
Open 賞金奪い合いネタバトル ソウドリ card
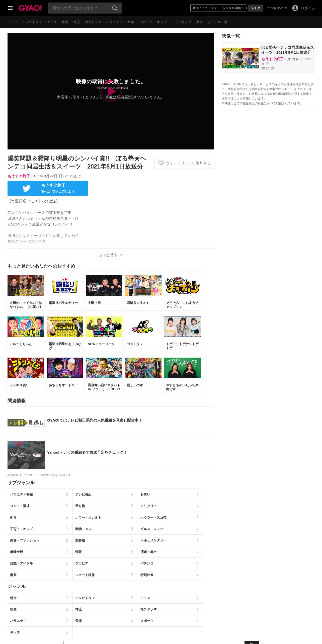(104, 373)
